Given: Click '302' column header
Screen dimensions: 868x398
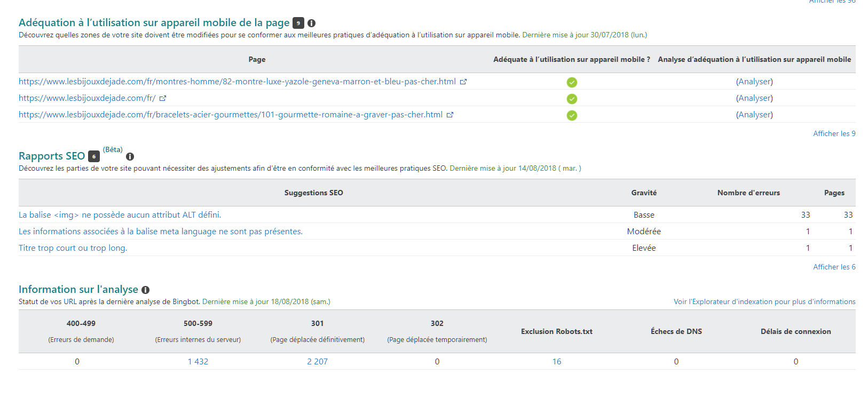Looking at the screenshot, I should pyautogui.click(x=437, y=323).
